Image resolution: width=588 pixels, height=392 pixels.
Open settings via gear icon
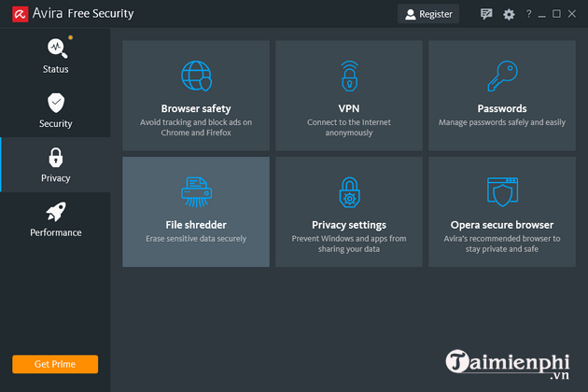(509, 14)
